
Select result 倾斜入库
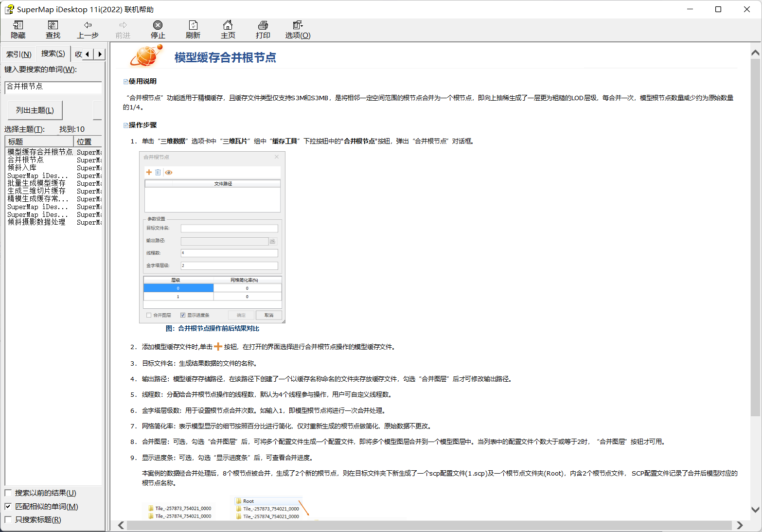[22, 167]
